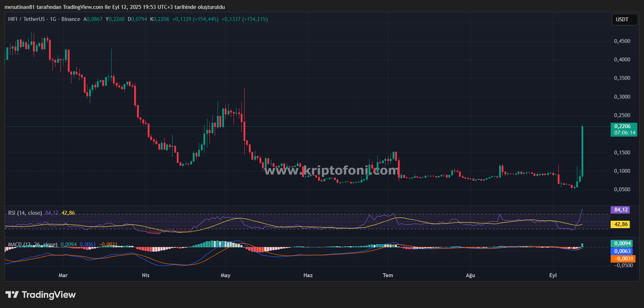This screenshot has width=644, height=308.
Task: Click the orange signal line tag -0,0031
Action: [622, 259]
